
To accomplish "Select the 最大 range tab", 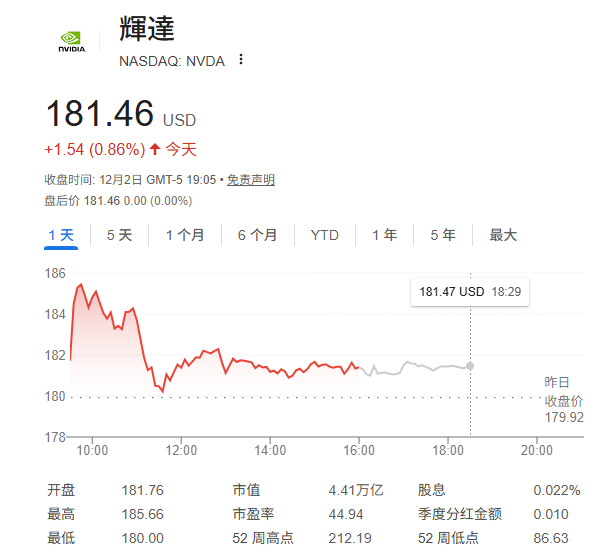I will pos(503,235).
